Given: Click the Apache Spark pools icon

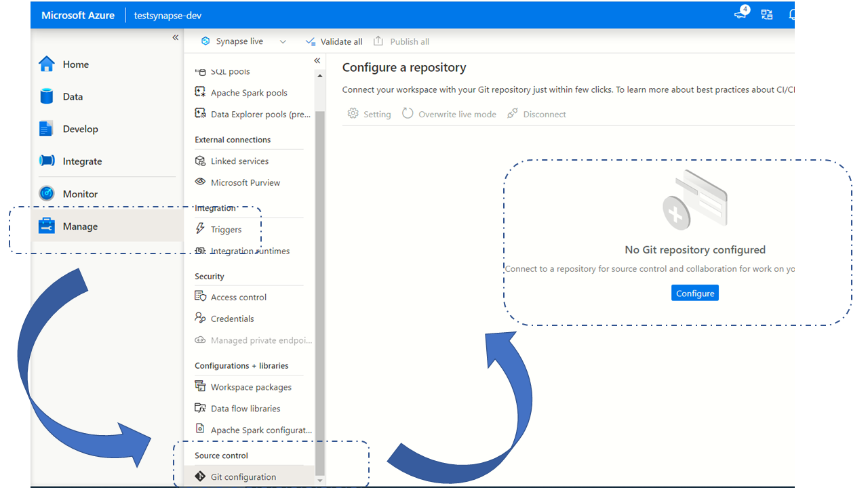Looking at the screenshot, I should pyautogui.click(x=200, y=92).
